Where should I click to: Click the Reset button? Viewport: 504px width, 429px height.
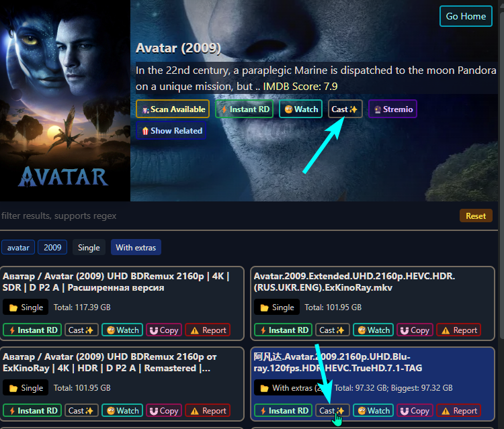tap(476, 216)
